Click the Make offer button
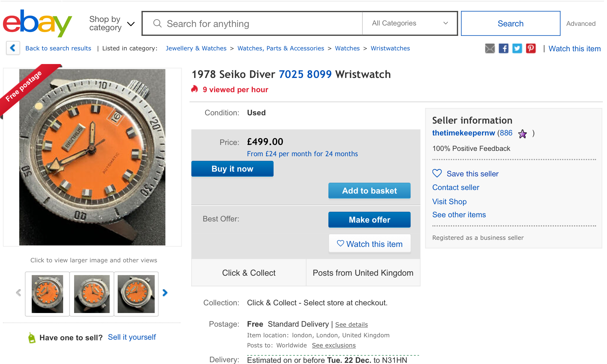Screen dimensions: 607x364 click(369, 220)
